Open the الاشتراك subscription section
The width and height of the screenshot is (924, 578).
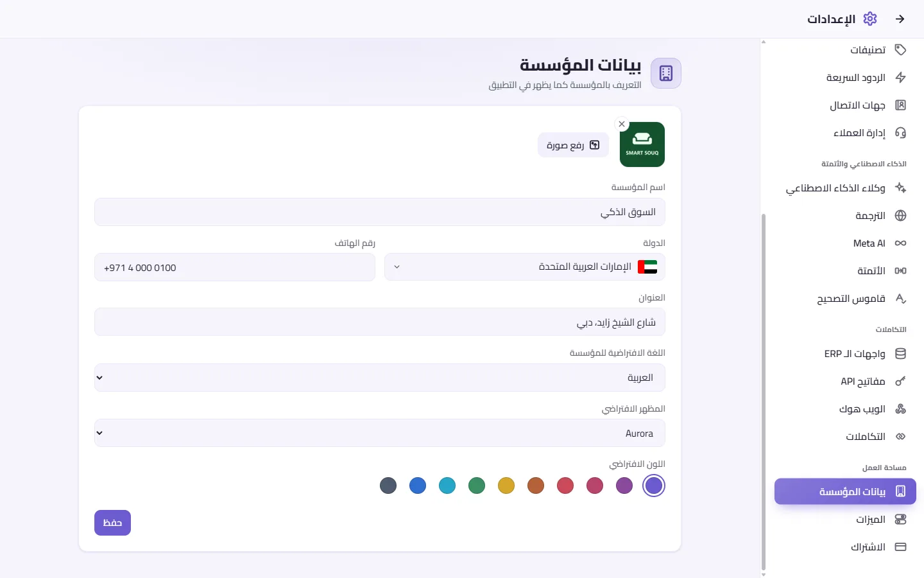point(845,547)
